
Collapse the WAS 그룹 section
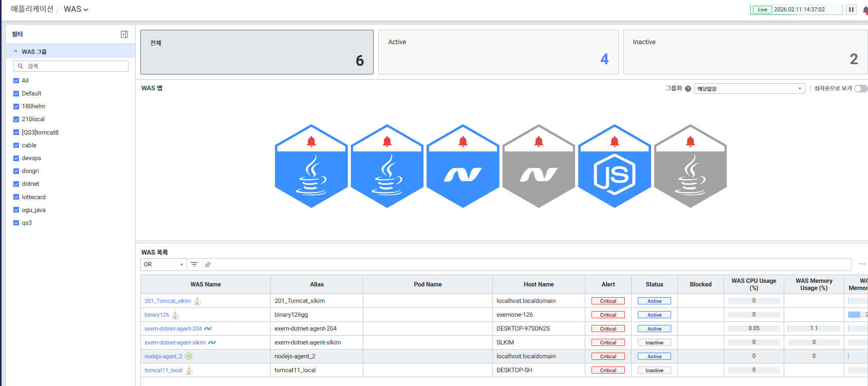(15, 51)
